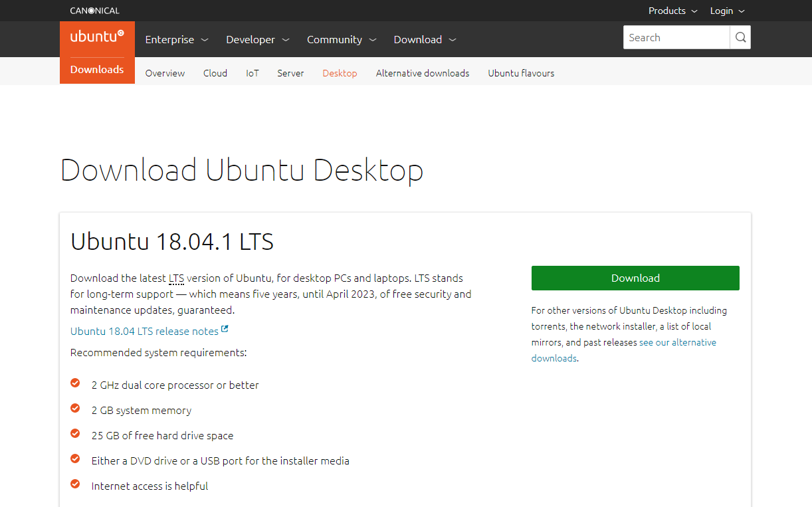Click '2 GHz dual core processor or better'
The height and width of the screenshot is (507, 812).
(x=175, y=385)
